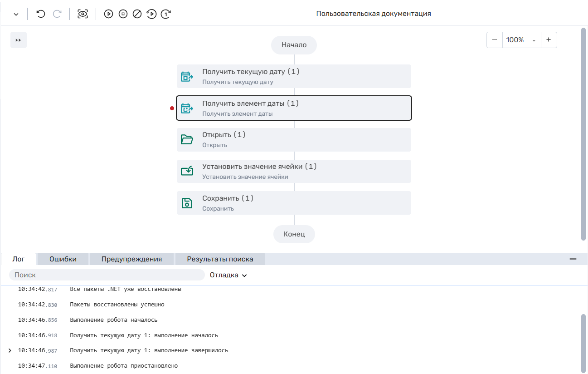Click the eye preview icon in toolbar
This screenshot has width=588, height=374.
(x=83, y=14)
